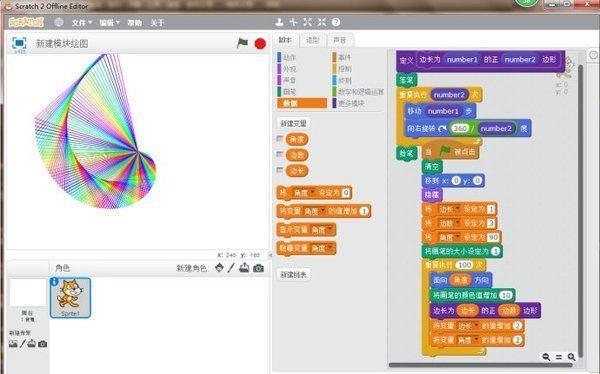Toggle stage monitor checkbox for 边长 variable

[x=280, y=170]
